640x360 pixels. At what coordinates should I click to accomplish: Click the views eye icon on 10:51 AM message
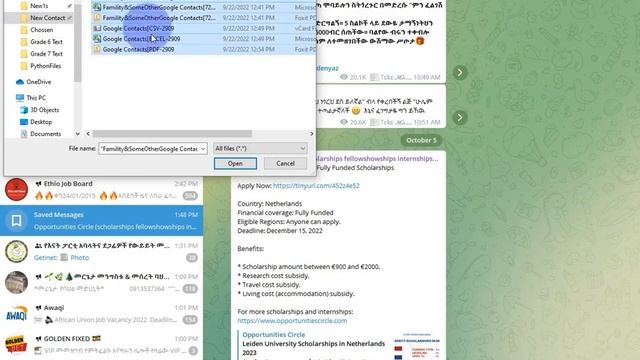(x=344, y=122)
